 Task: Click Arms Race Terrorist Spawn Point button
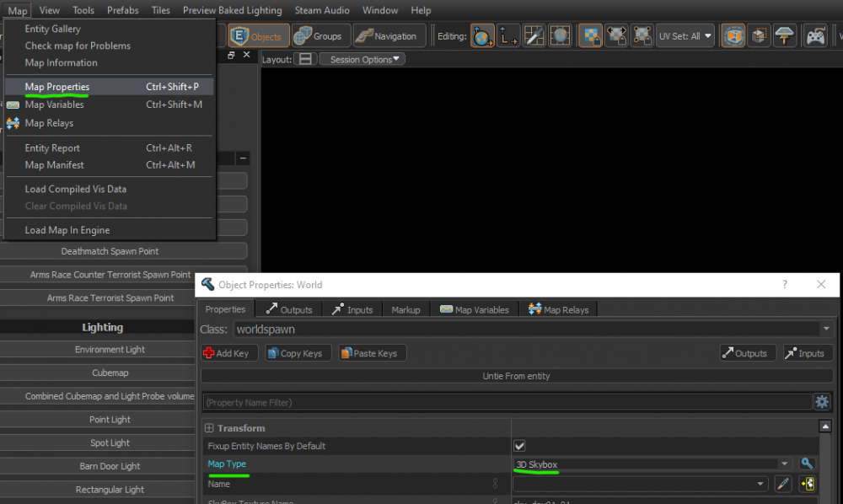(110, 298)
